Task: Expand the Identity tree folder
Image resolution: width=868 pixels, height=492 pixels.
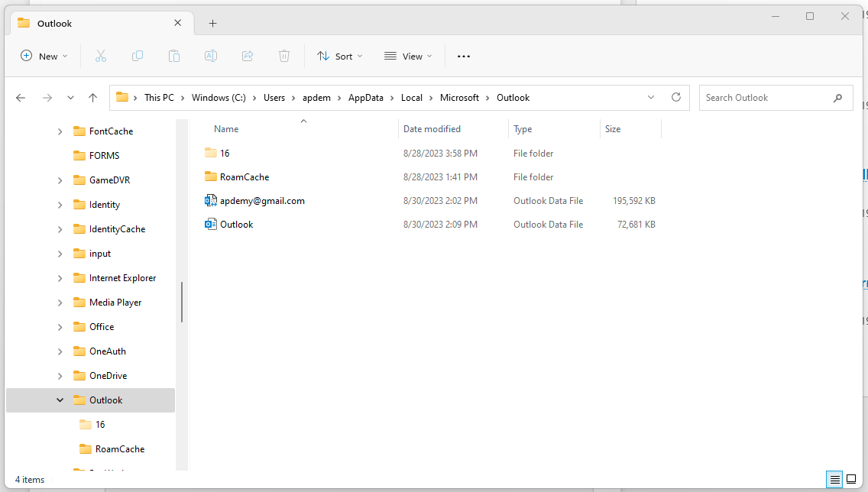Action: coord(60,205)
